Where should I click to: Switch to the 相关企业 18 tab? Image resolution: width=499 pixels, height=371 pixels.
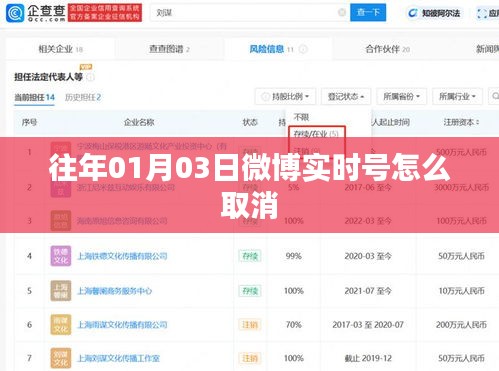coord(61,49)
